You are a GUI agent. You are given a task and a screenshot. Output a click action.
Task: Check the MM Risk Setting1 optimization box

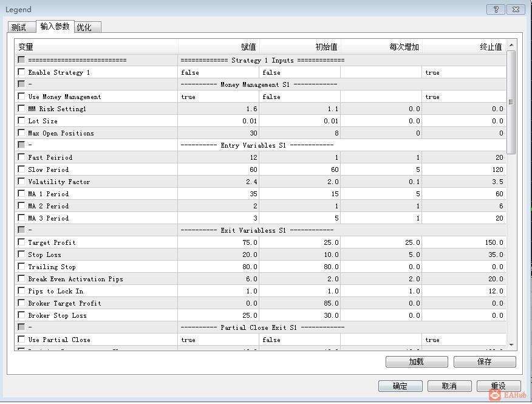click(x=21, y=109)
